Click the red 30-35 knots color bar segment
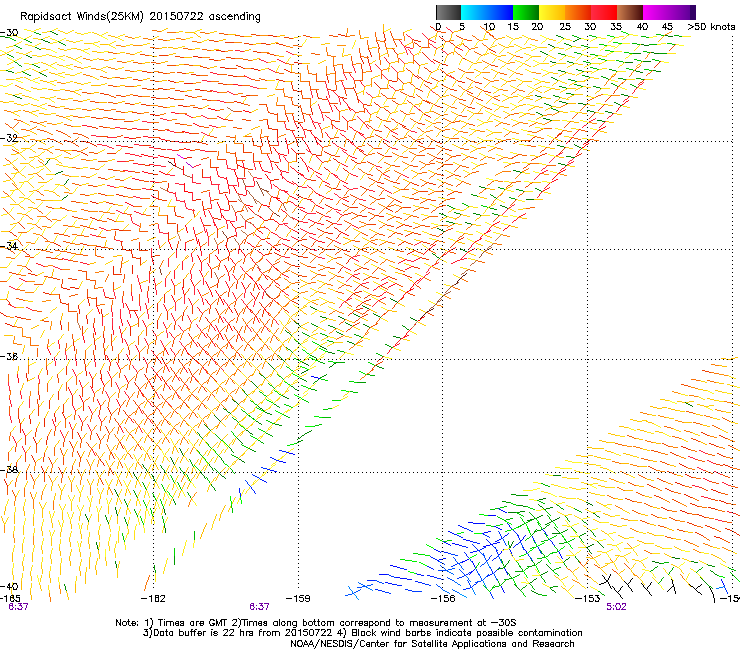The height and width of the screenshot is (650, 740). [604, 12]
